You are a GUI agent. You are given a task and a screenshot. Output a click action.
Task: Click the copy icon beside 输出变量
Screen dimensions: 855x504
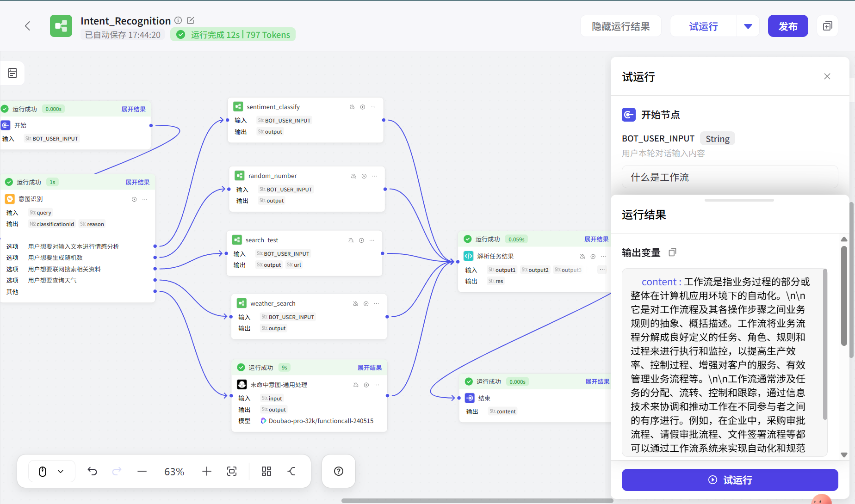tap(672, 252)
